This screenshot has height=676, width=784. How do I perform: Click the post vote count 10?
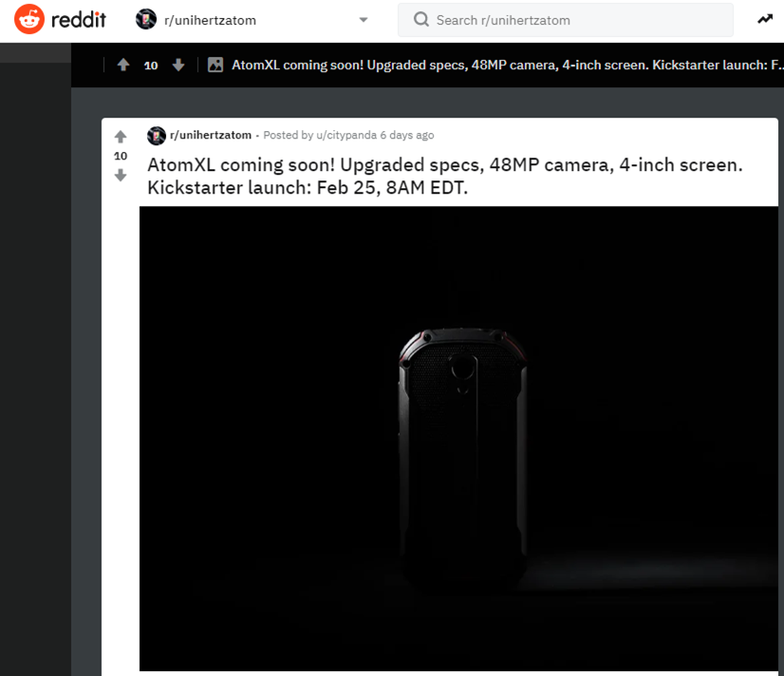(121, 156)
